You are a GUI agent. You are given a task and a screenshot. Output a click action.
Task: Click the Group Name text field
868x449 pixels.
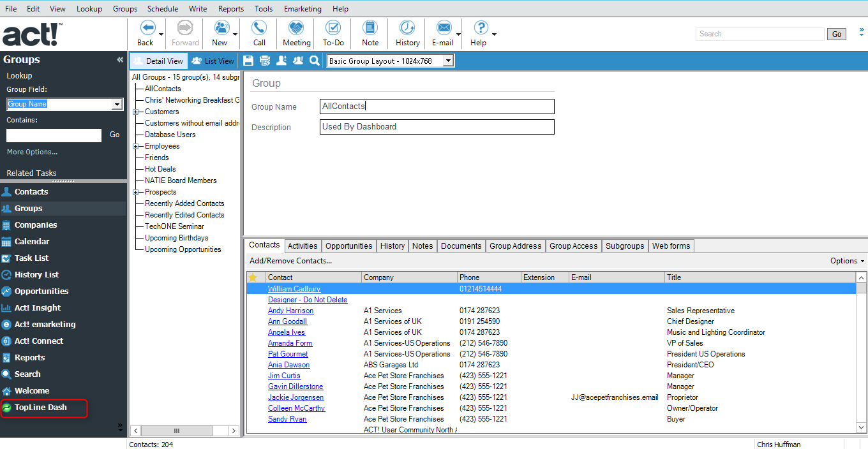(x=437, y=107)
